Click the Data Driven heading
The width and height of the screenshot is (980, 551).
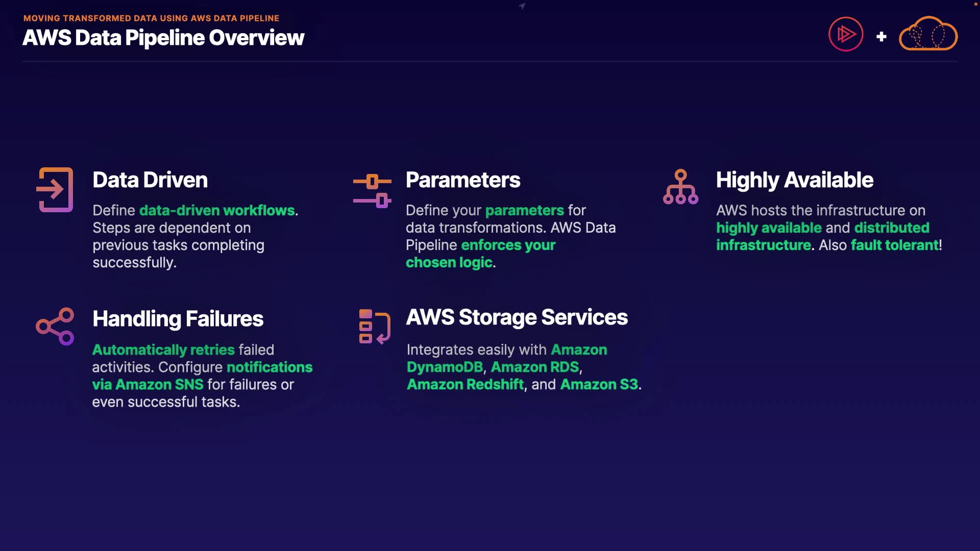coord(150,180)
